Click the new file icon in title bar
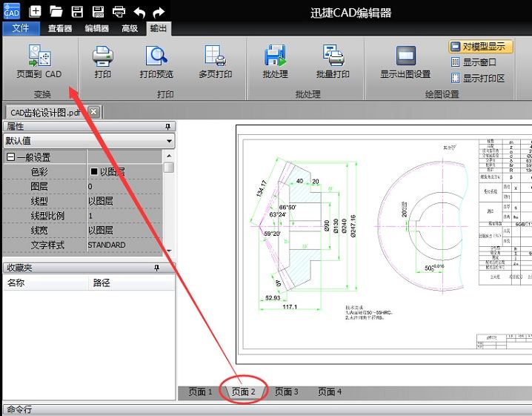 point(35,12)
